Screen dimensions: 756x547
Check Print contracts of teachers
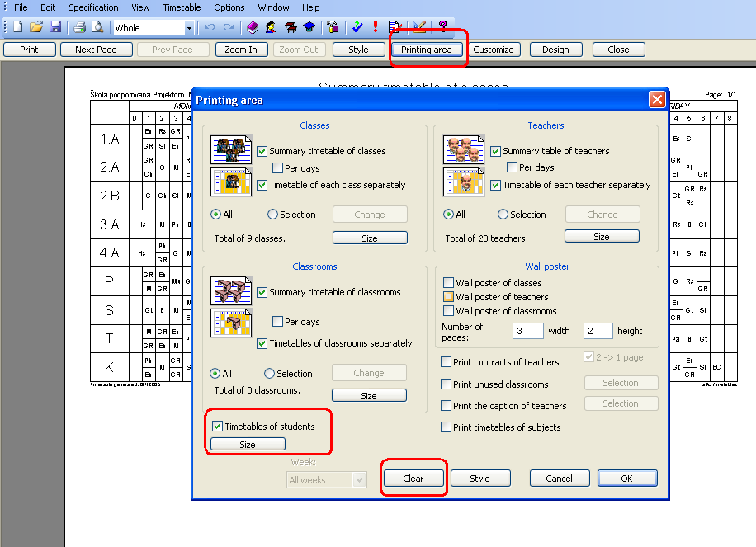click(447, 362)
